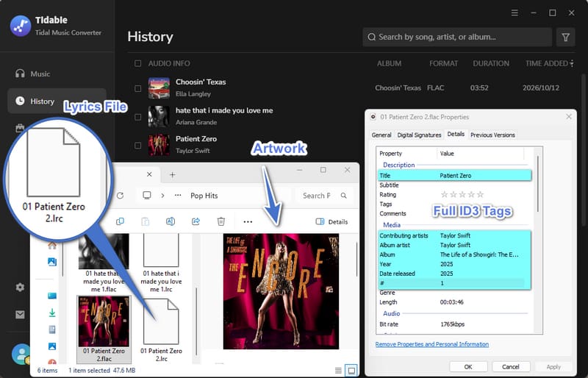The image size is (588, 378).
Task: Click the history search field
Action: pyautogui.click(x=457, y=37)
